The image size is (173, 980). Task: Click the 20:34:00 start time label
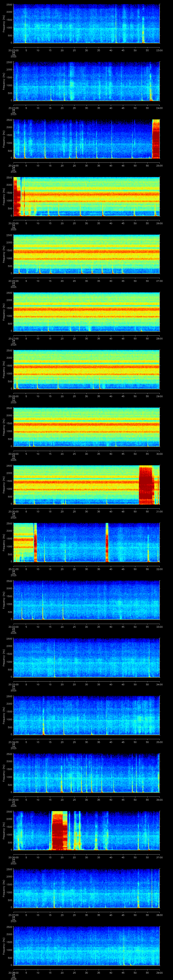click(13, 742)
